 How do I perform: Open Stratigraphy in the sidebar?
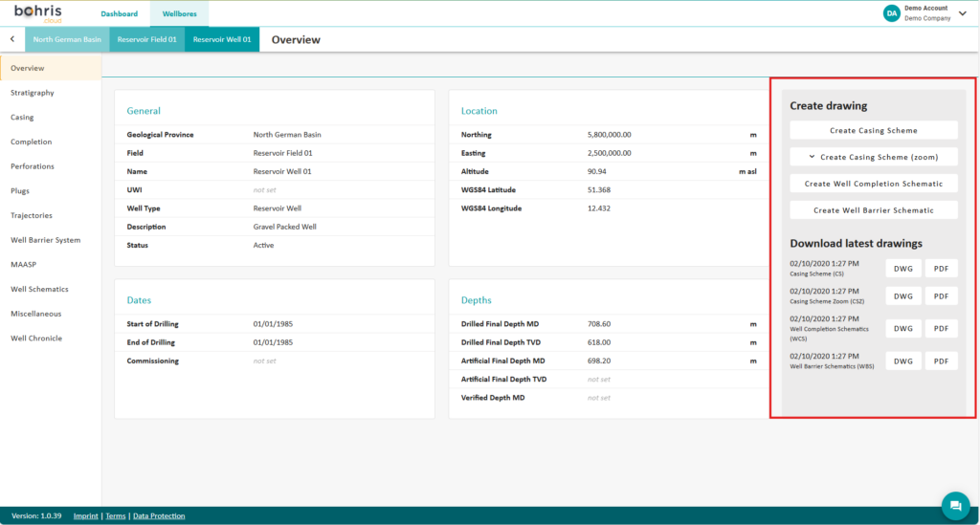[x=33, y=93]
